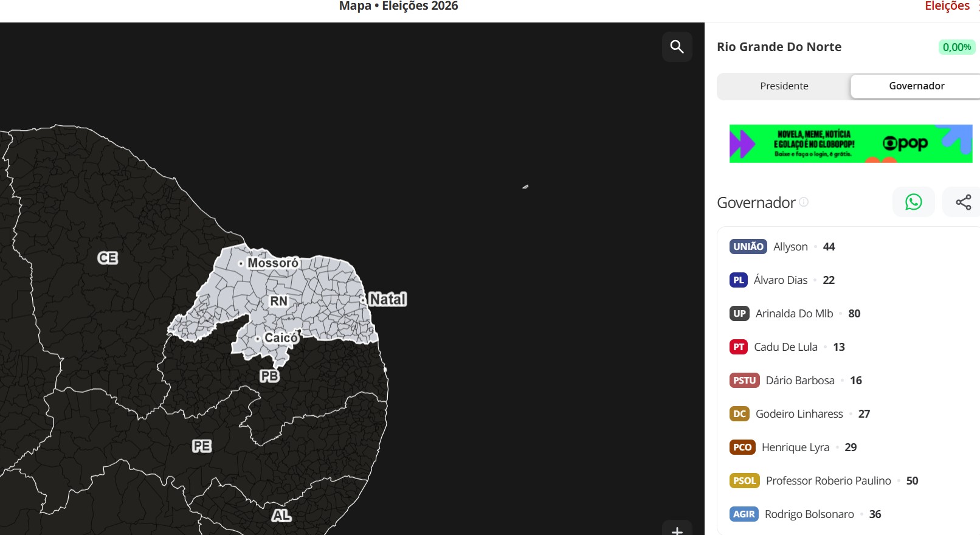The image size is (980, 535).
Task: Click the Mossoró city label on map
Action: pyautogui.click(x=273, y=263)
